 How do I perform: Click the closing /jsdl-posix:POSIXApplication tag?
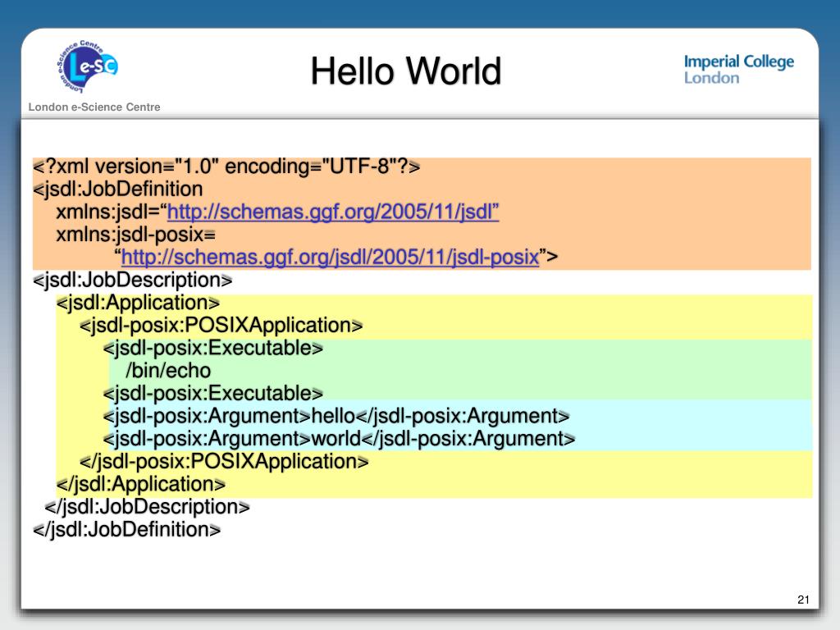click(x=224, y=461)
